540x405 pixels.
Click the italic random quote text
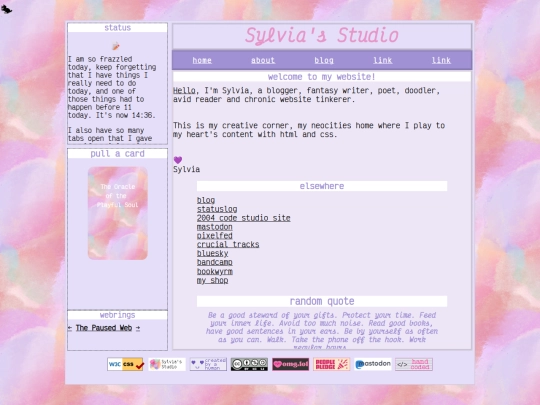click(322, 331)
